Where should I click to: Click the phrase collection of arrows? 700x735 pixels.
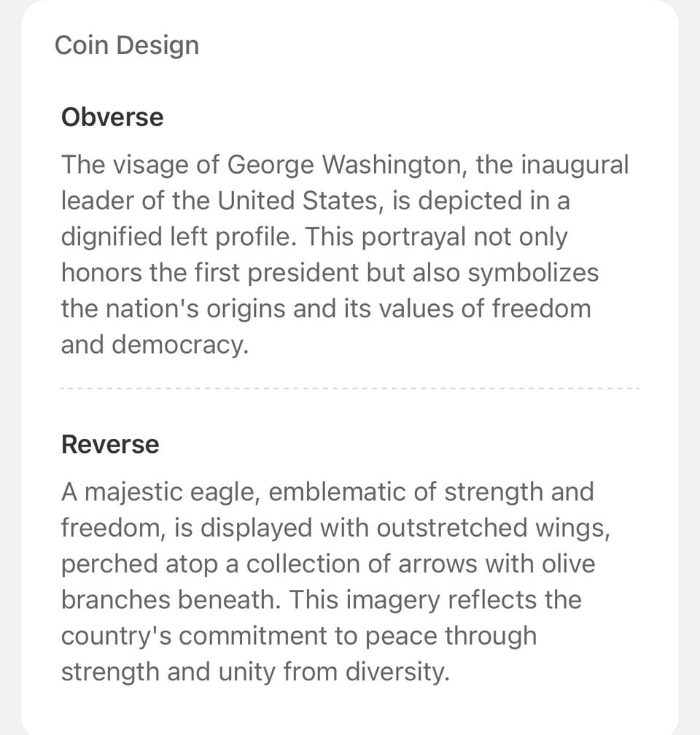(x=345, y=564)
